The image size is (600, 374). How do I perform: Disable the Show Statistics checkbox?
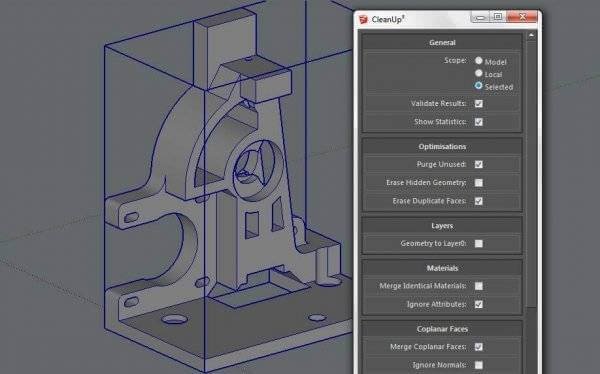[479, 122]
